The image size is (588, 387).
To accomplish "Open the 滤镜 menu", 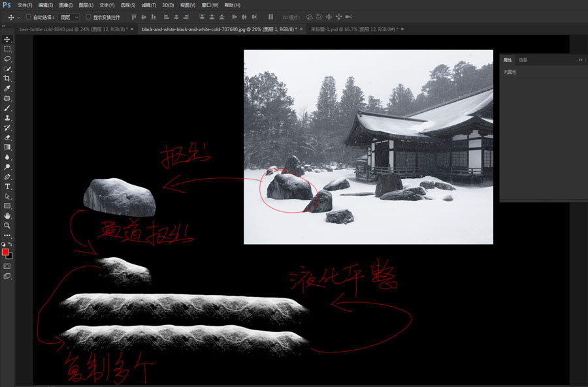I will [148, 5].
